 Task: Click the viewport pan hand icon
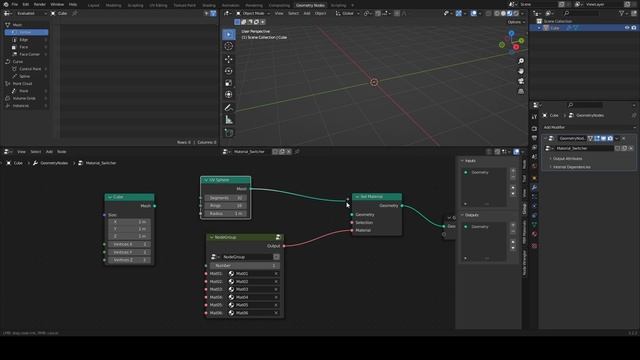(521, 71)
